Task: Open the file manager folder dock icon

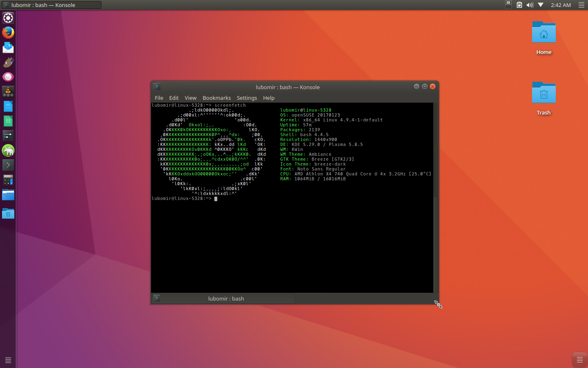Action: tap(8, 195)
